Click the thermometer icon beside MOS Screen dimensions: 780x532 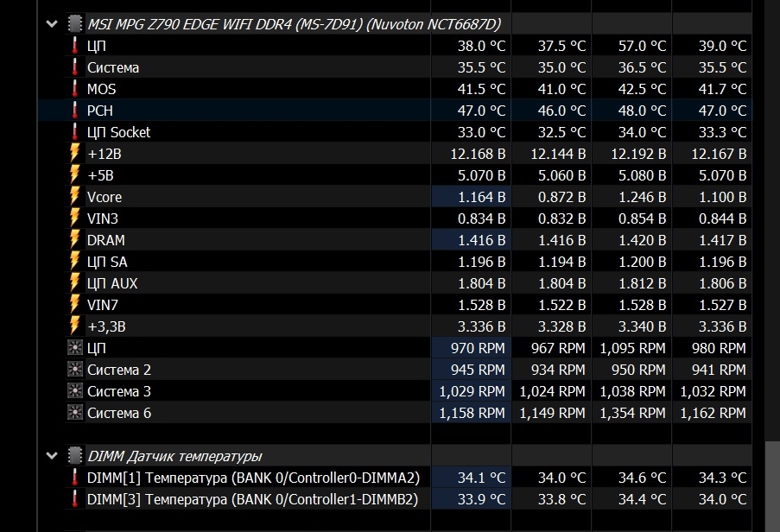click(74, 89)
